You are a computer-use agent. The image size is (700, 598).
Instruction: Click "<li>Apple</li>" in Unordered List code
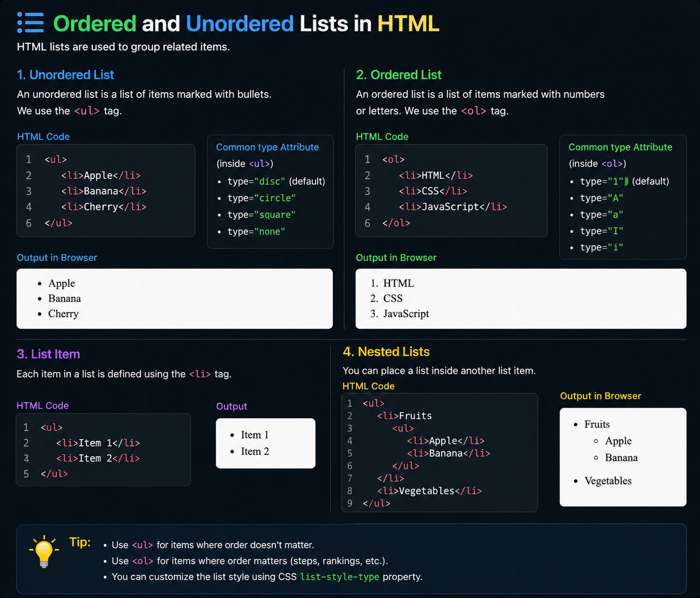click(101, 175)
